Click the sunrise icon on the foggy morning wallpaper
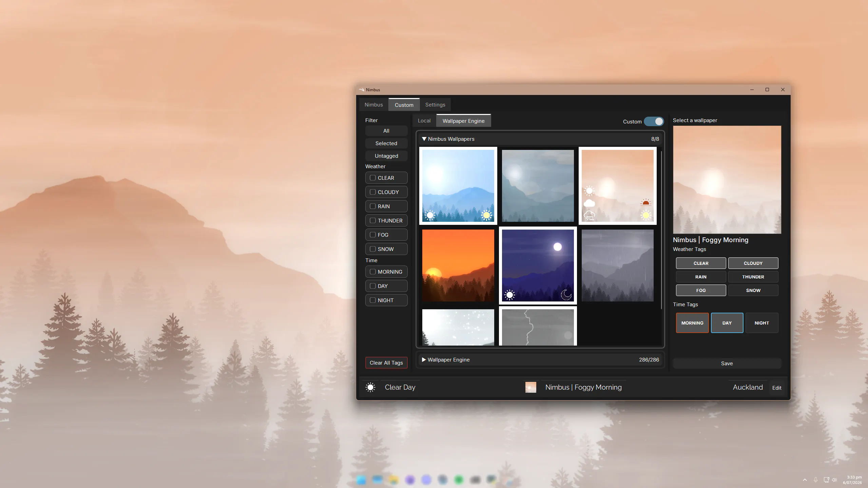Image resolution: width=868 pixels, height=488 pixels. [x=646, y=202]
